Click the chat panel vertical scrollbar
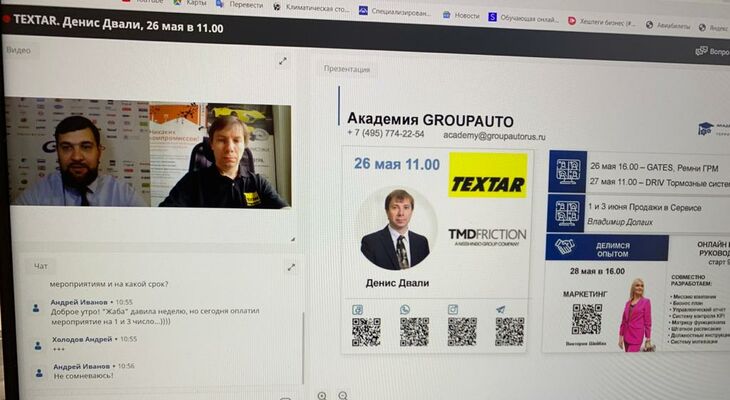 tap(304, 347)
